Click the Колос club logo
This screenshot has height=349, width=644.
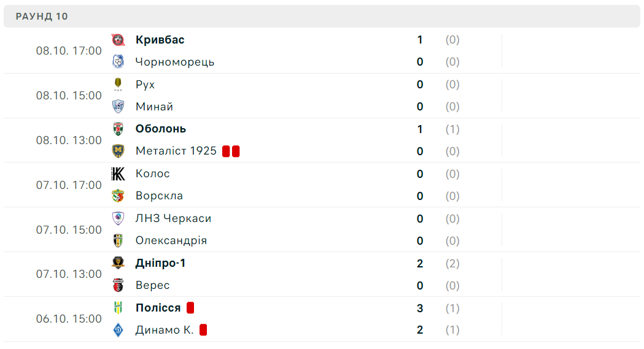point(118,174)
